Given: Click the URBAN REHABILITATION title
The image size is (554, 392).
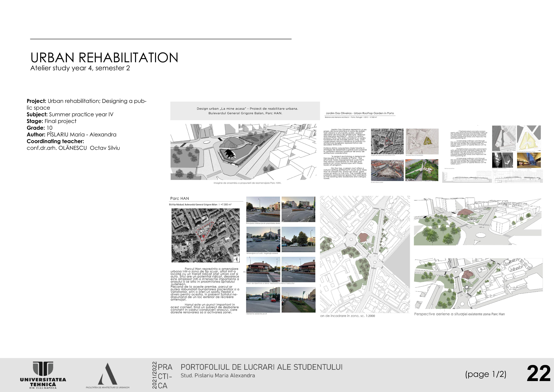Looking at the screenshot, I should (104, 58).
